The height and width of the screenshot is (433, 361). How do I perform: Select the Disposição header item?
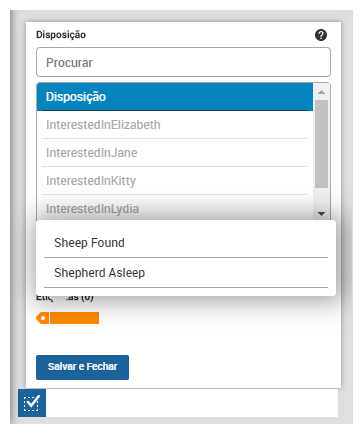pos(175,97)
